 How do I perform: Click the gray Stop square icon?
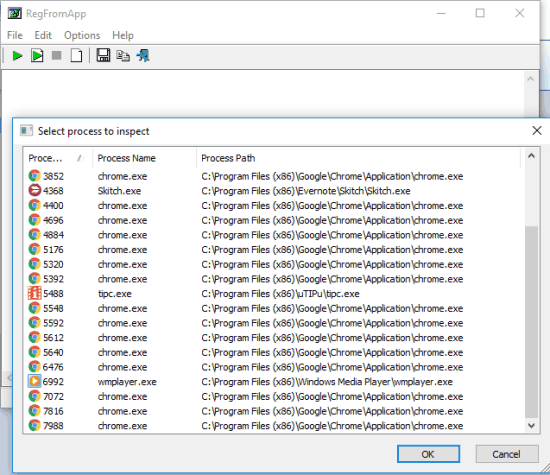pos(56,55)
